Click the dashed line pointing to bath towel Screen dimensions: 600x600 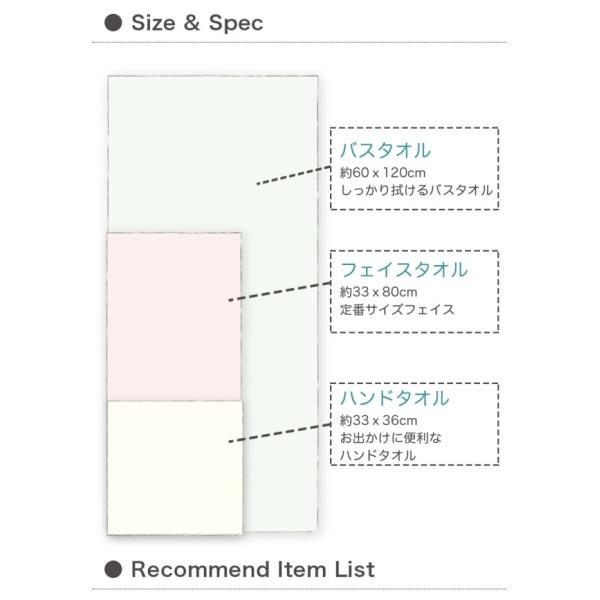click(x=294, y=175)
